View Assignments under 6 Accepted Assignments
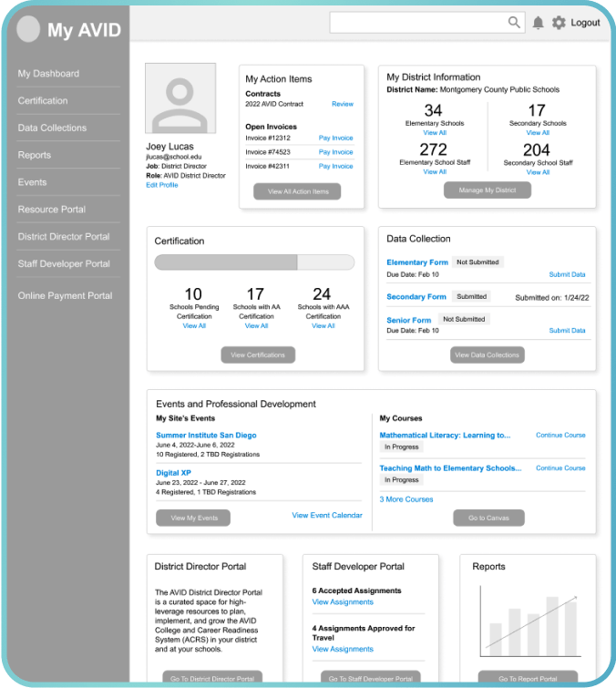The width and height of the screenshot is (616, 688). tap(343, 602)
